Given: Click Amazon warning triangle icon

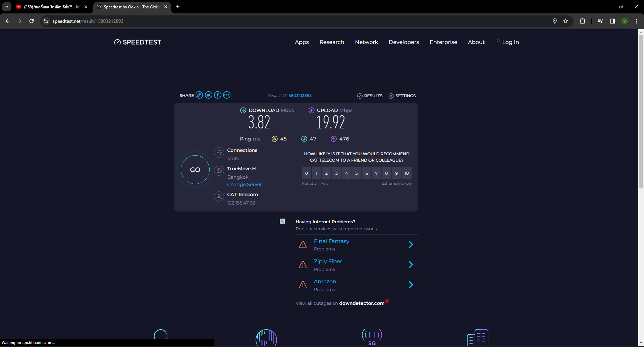Looking at the screenshot, I should coord(303,285).
